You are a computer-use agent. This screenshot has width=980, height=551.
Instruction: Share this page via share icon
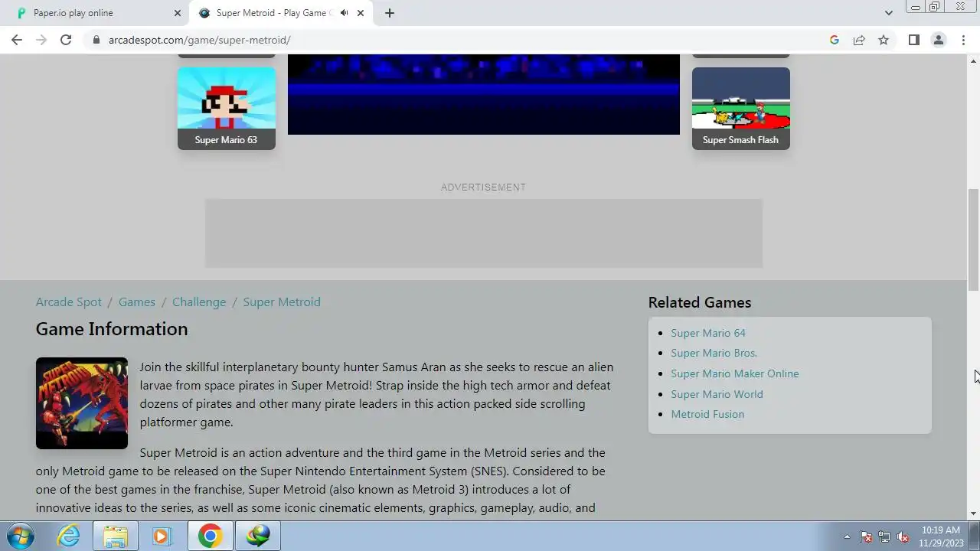click(x=859, y=40)
